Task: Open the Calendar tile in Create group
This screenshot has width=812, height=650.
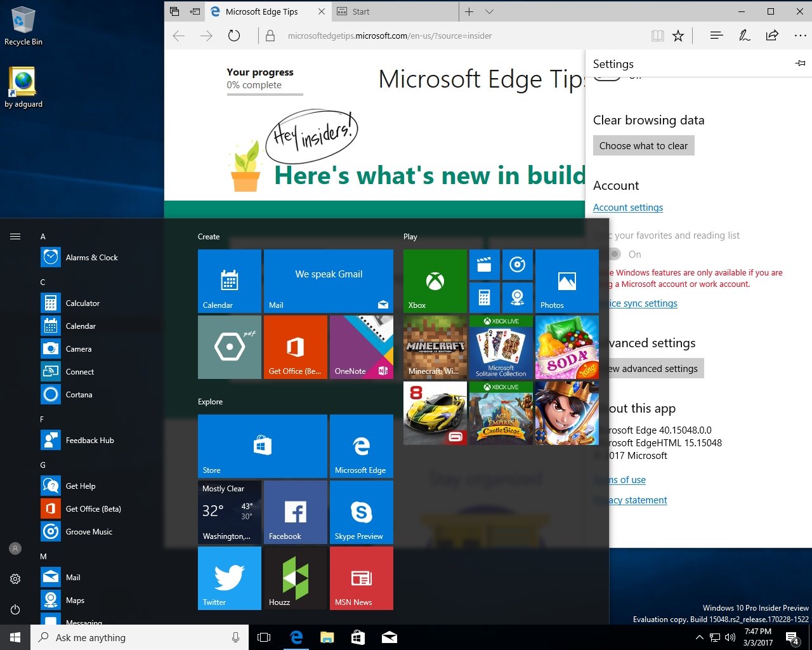Action: pos(230,281)
